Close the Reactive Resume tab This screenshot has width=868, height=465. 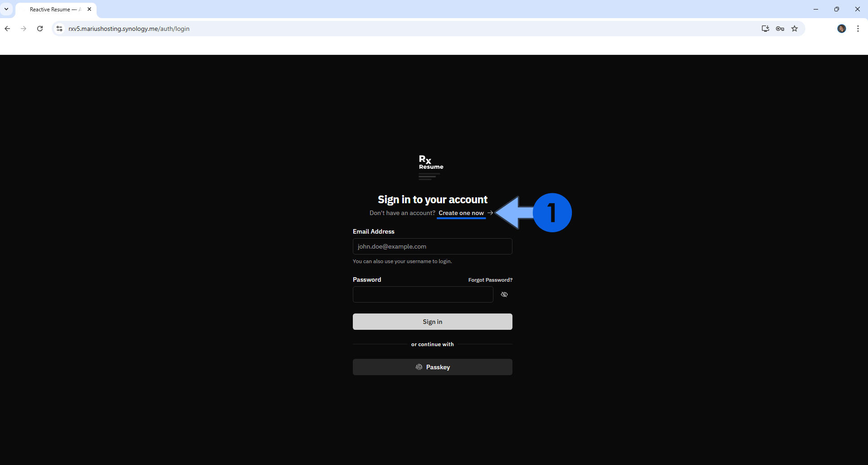point(89,9)
